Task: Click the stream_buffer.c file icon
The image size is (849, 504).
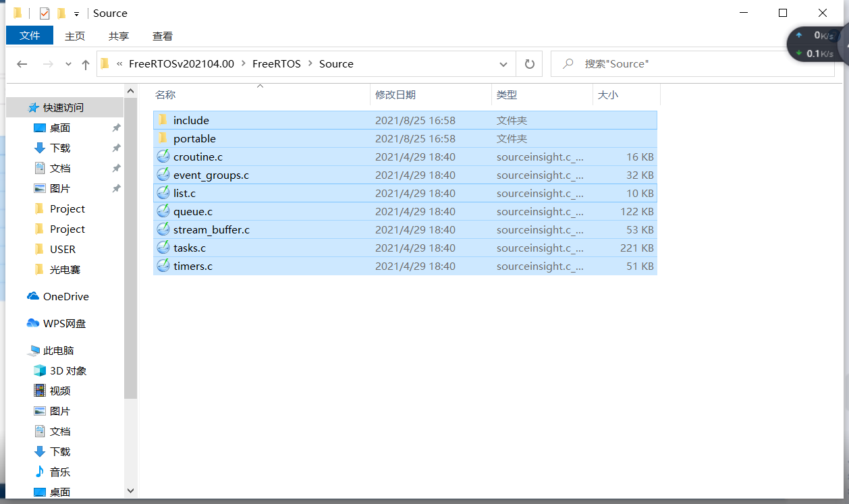Action: click(163, 229)
